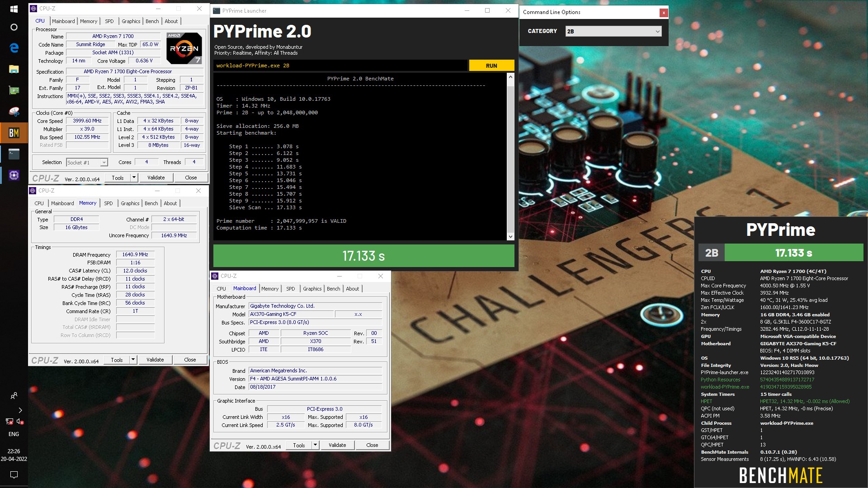
Task: Click the CAS# Latency 12.0 clocks value
Action: tap(135, 271)
